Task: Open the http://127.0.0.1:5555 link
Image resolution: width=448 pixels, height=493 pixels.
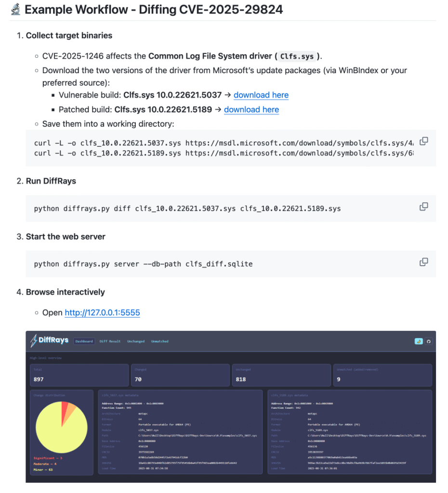Action: click(x=102, y=313)
